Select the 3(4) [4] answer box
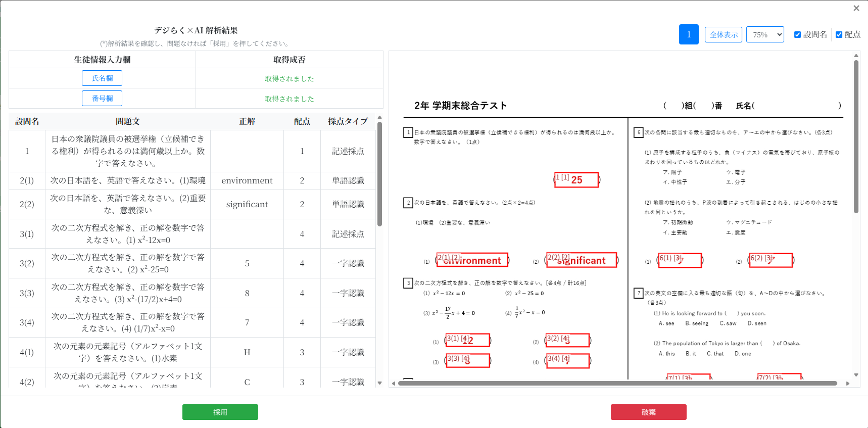 [567, 361]
